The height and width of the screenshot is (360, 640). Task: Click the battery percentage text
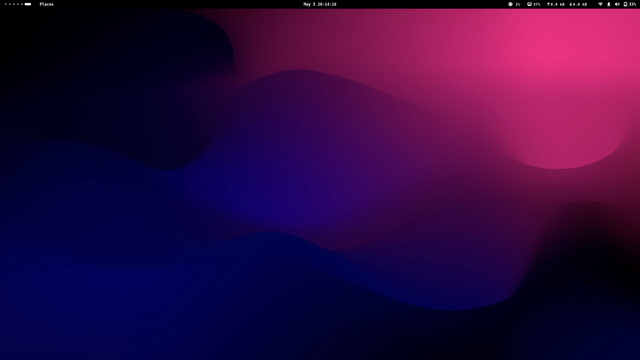632,4
